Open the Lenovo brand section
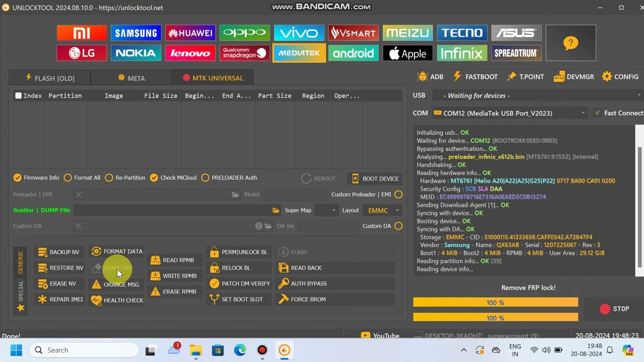 [190, 53]
